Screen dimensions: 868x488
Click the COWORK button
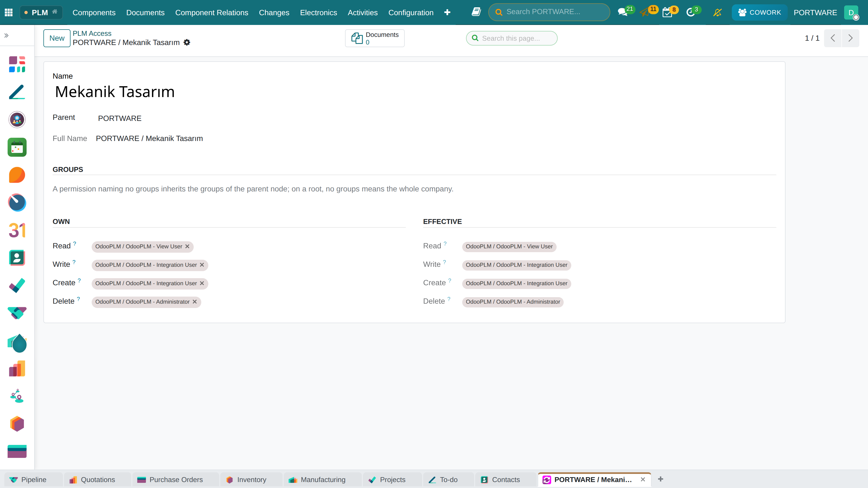pyautogui.click(x=759, y=12)
